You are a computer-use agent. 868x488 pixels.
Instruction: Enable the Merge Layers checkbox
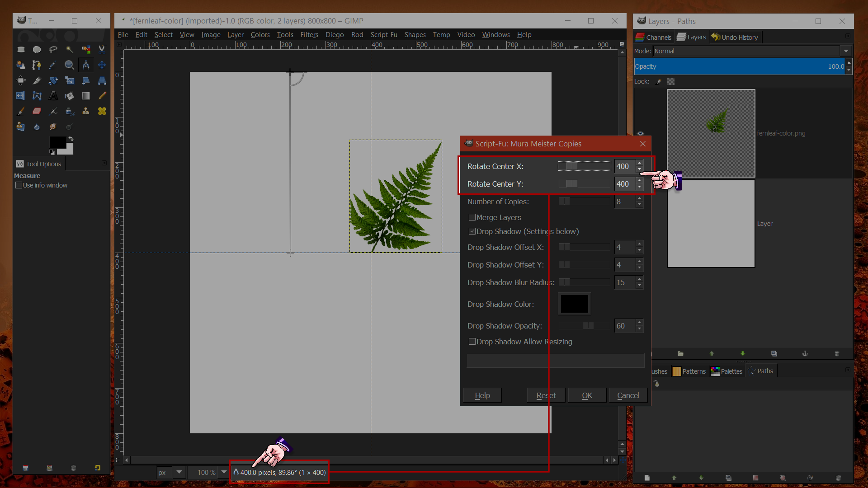(x=472, y=217)
